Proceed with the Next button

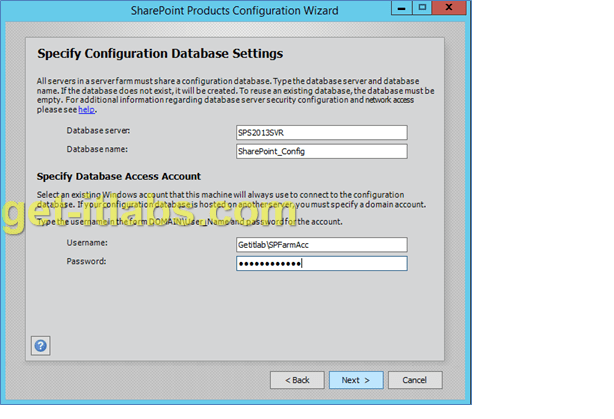coord(356,380)
